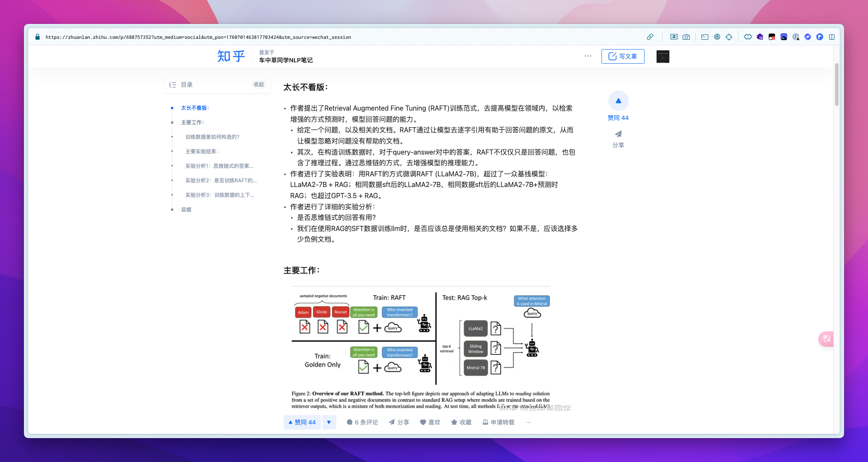The height and width of the screenshot is (462, 868).
Task: Open more options ellipsis in bottom bar
Action: point(528,422)
